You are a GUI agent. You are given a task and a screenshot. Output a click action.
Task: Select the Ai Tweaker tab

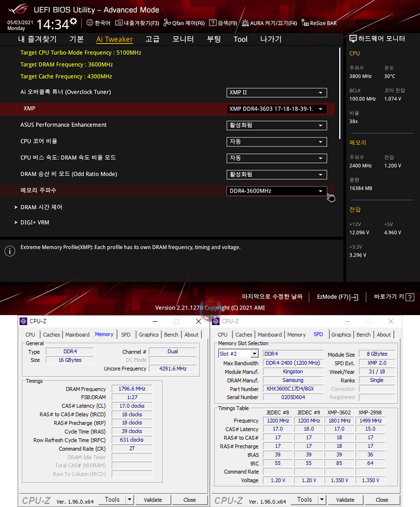point(115,40)
